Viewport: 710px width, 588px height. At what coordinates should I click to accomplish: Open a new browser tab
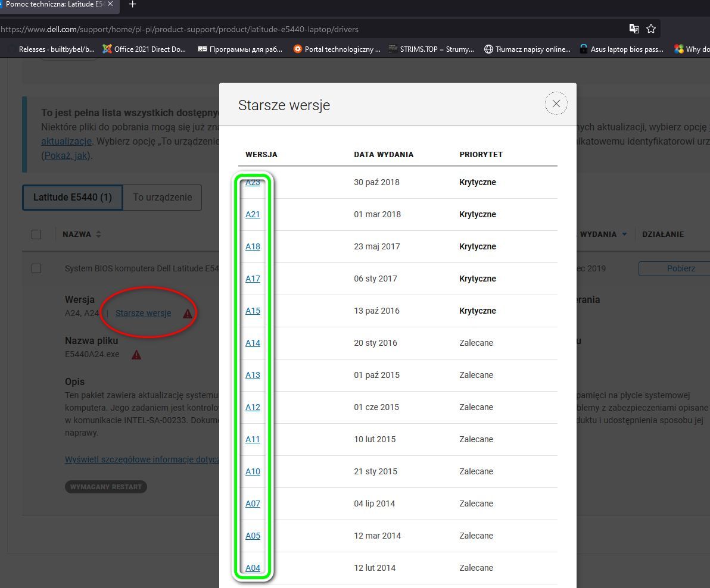pos(132,5)
